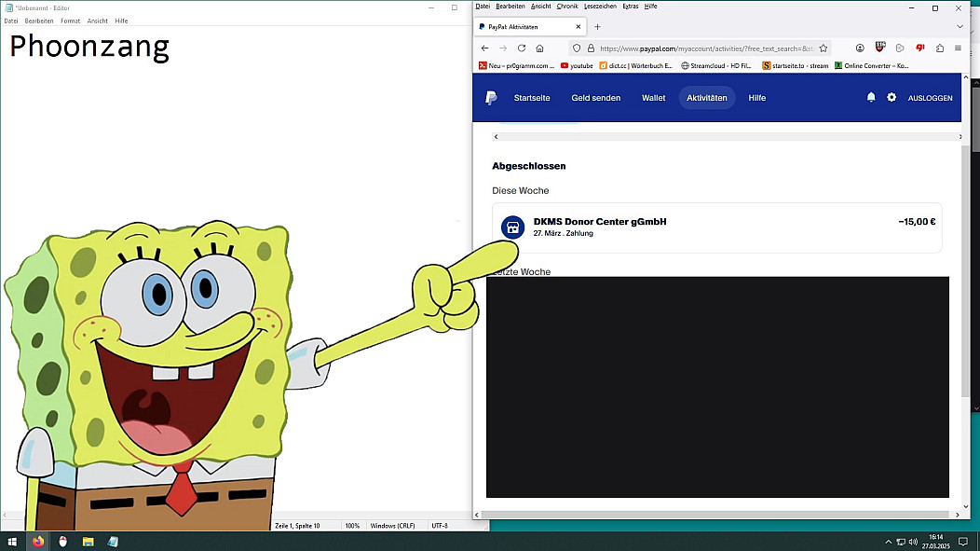Open the PayPal notifications bell
This screenshot has height=551, width=980.
coord(871,98)
